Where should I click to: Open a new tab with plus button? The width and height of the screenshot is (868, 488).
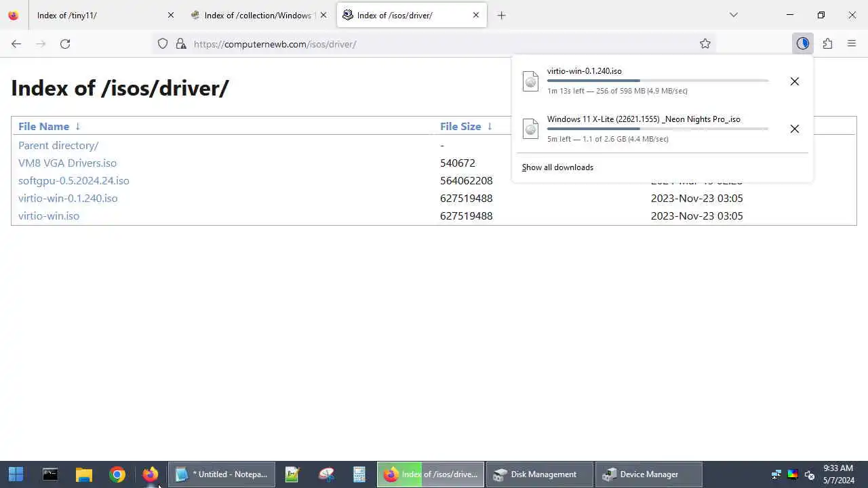(501, 15)
